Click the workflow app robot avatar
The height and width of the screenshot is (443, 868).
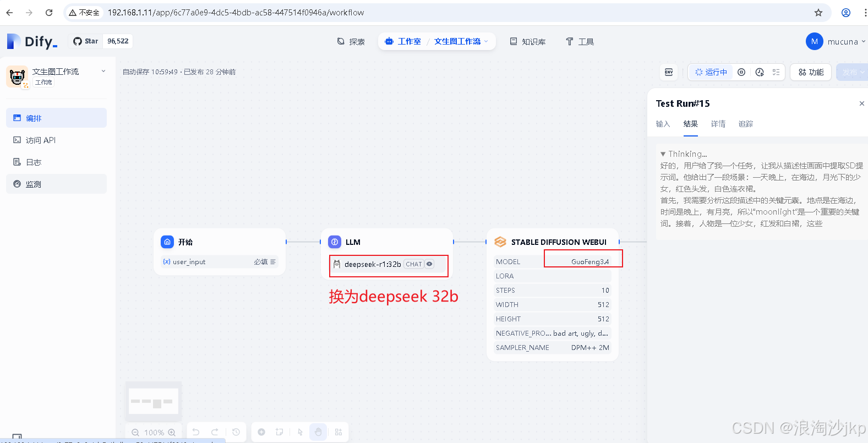point(17,77)
